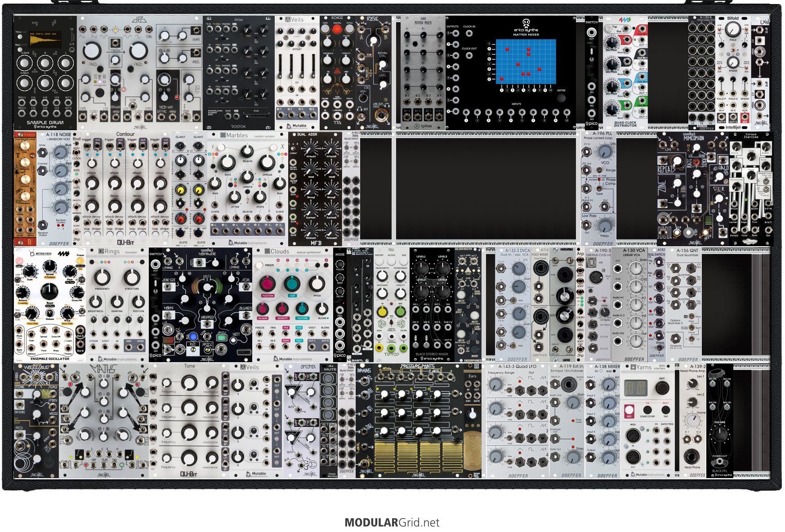This screenshot has width=785, height=532.
Task: Select the Make Noise Morphagene module
Action: pyautogui.click(x=207, y=305)
